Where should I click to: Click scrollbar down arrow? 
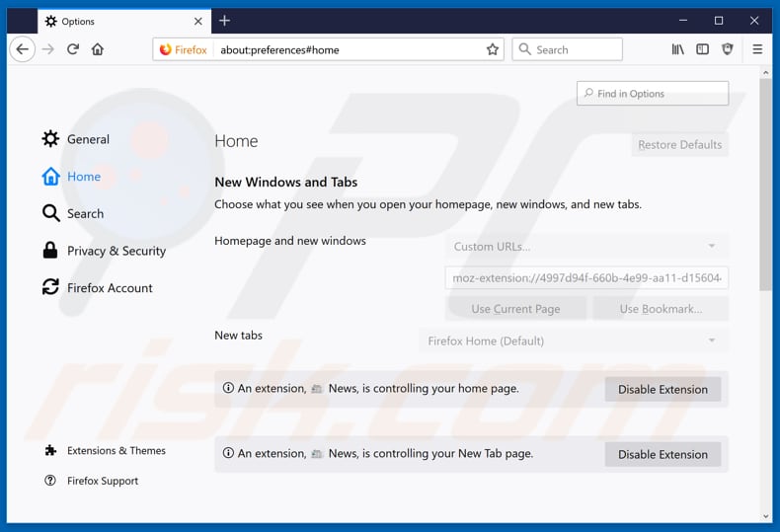click(x=765, y=516)
